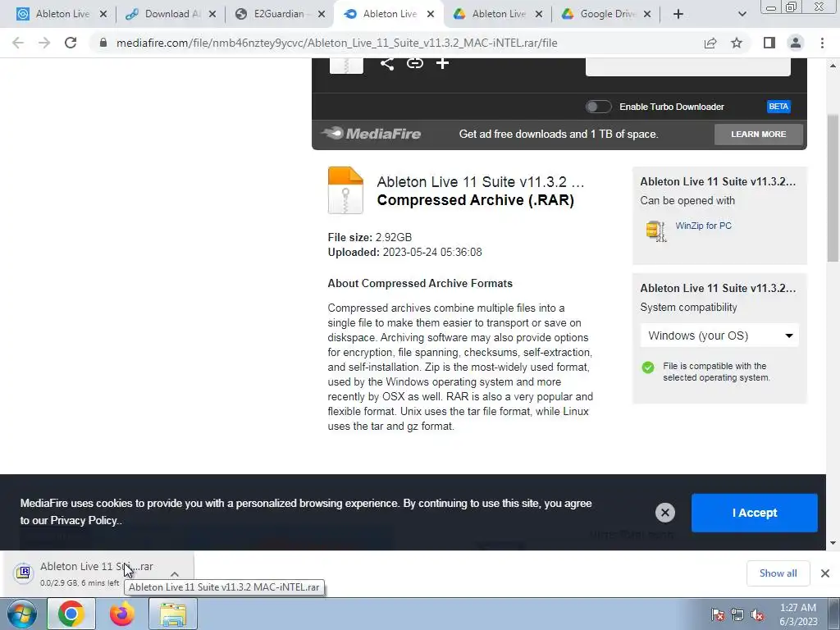Viewport: 840px width, 630px height.
Task: Click the network tray icon
Action: coord(737,614)
